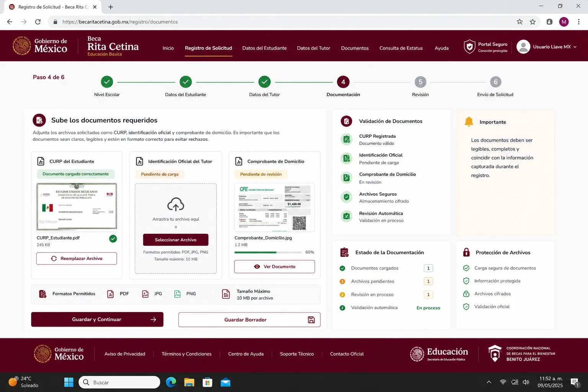588x392 pixels.
Task: Open the Documentos menu item
Action: (x=355, y=48)
